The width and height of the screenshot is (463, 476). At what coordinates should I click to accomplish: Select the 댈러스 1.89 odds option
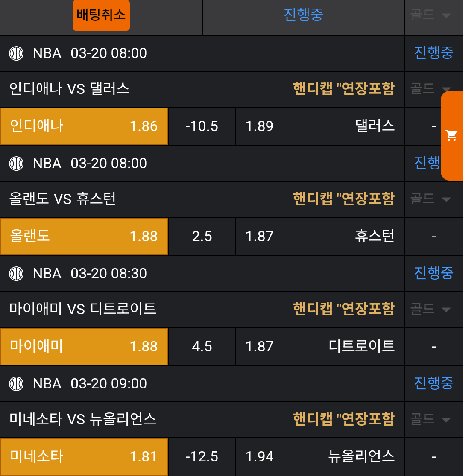(x=320, y=126)
